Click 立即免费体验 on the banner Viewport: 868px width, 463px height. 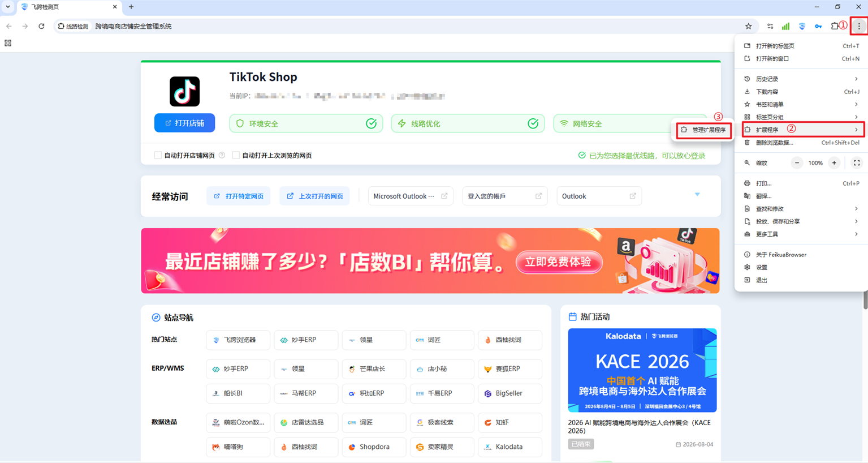point(559,262)
